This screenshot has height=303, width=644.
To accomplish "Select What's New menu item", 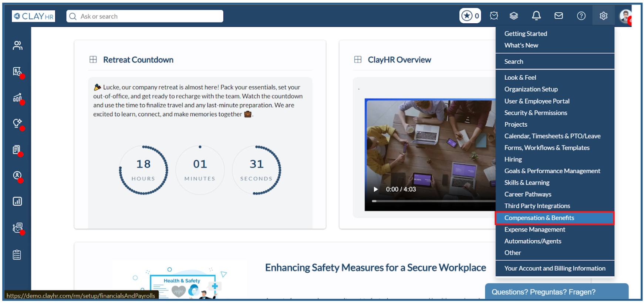I will click(x=521, y=45).
